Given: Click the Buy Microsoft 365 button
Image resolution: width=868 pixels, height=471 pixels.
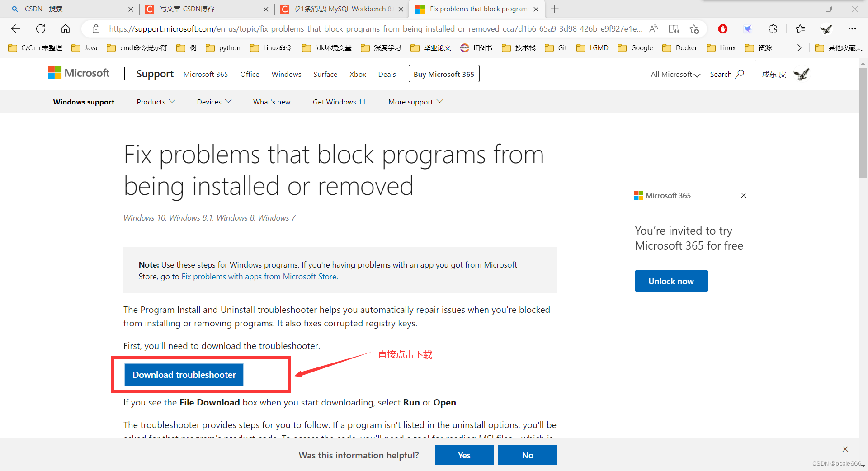Looking at the screenshot, I should [x=444, y=74].
